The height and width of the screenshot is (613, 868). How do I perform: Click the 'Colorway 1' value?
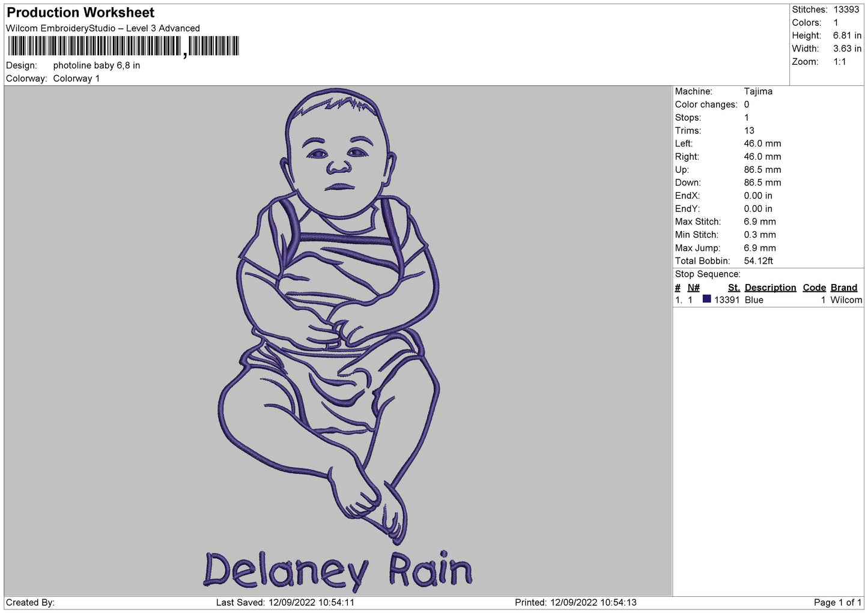pyautogui.click(x=76, y=79)
